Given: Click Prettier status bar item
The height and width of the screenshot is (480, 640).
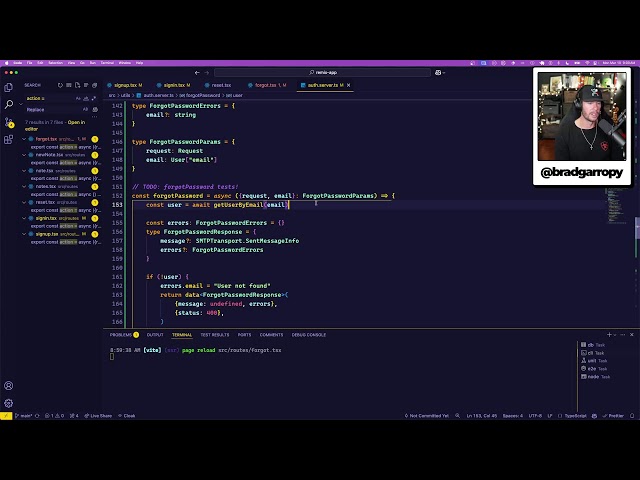Looking at the screenshot, I should (x=613, y=416).
